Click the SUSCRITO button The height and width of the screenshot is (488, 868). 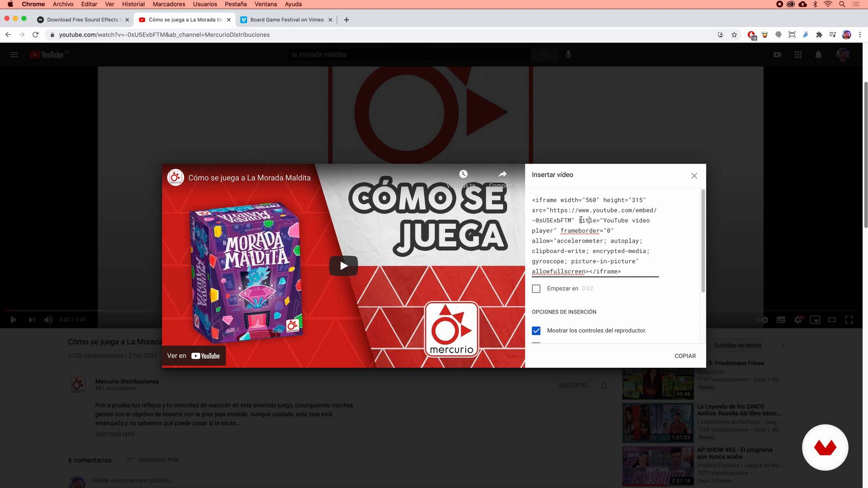click(572, 385)
